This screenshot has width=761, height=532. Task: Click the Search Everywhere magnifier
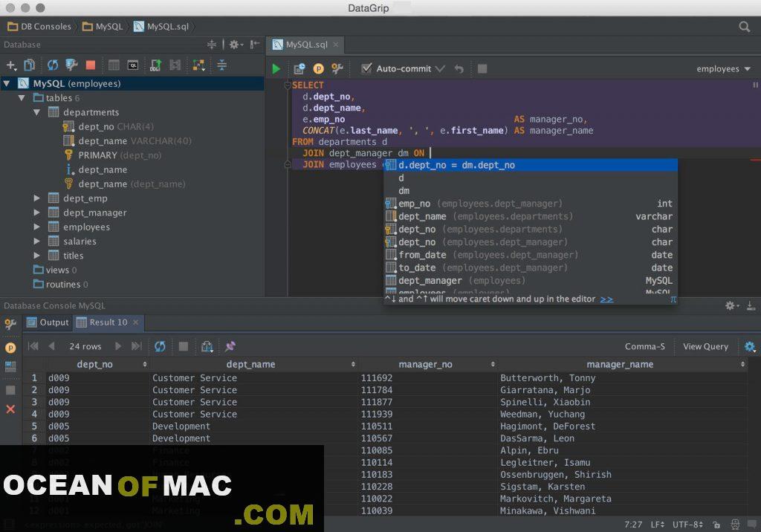point(745,27)
